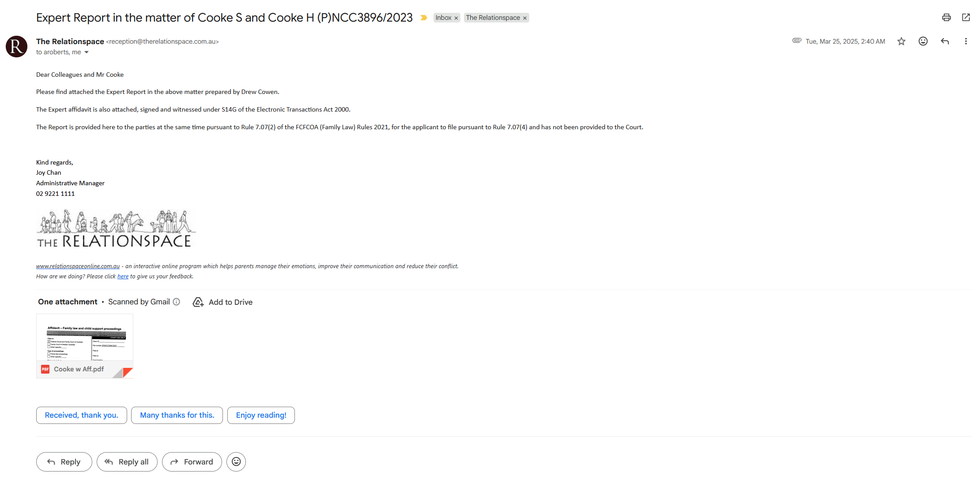This screenshot has height=483, width=980.
Task: Star this email message
Action: (901, 41)
